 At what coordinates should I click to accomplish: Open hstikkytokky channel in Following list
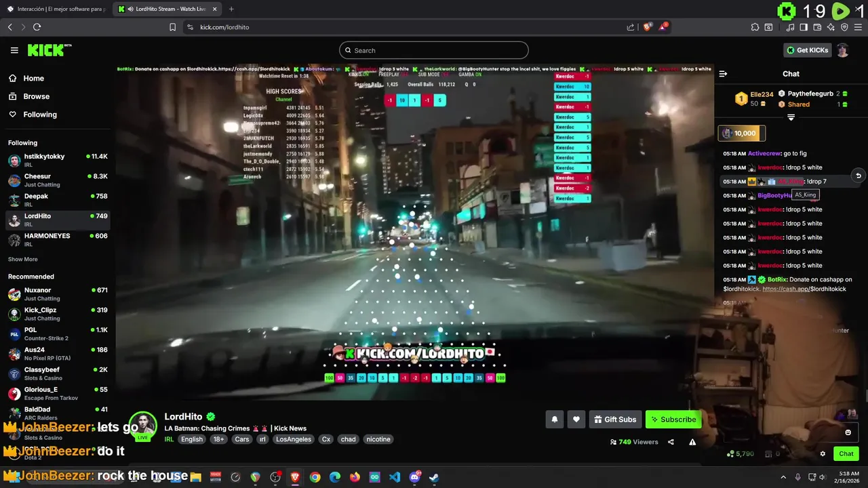(x=58, y=160)
